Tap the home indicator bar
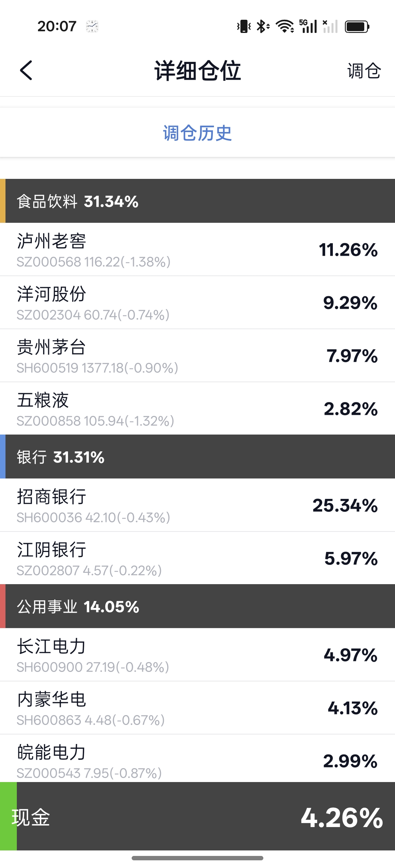 pyautogui.click(x=197, y=858)
